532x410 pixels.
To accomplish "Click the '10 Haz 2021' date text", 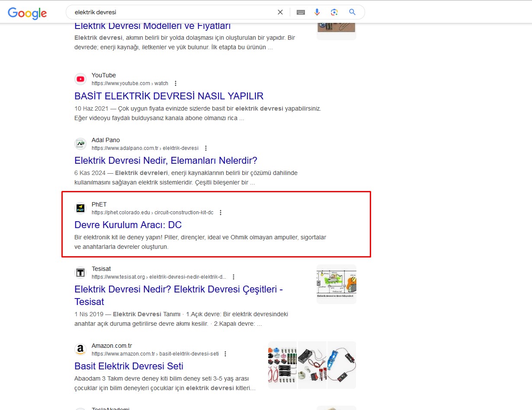I will (91, 108).
